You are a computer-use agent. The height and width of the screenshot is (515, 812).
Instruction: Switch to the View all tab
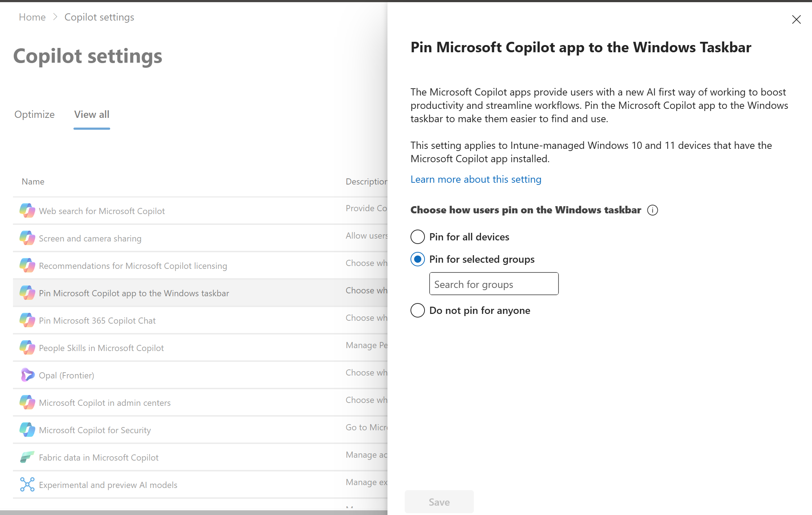pos(92,115)
